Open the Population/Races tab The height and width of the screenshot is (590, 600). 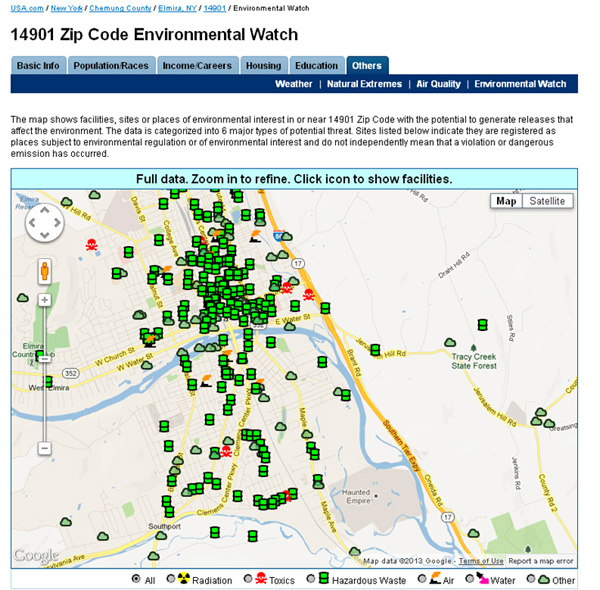tap(110, 66)
